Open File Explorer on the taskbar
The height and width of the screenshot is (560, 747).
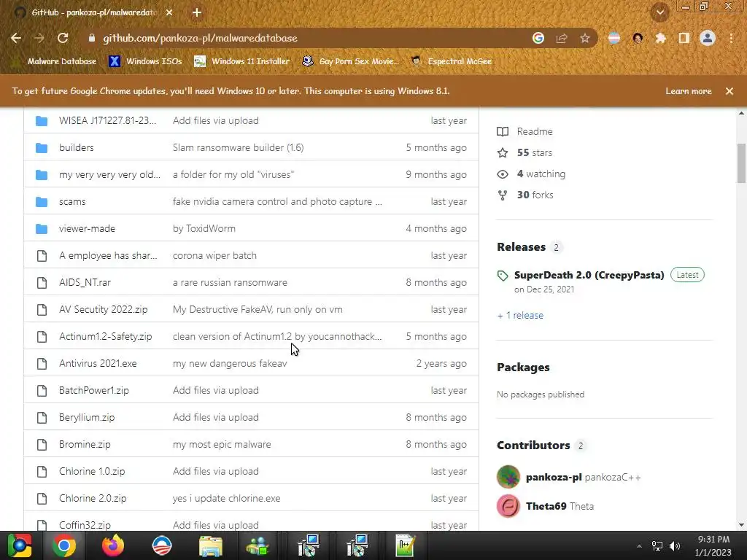pyautogui.click(x=211, y=545)
